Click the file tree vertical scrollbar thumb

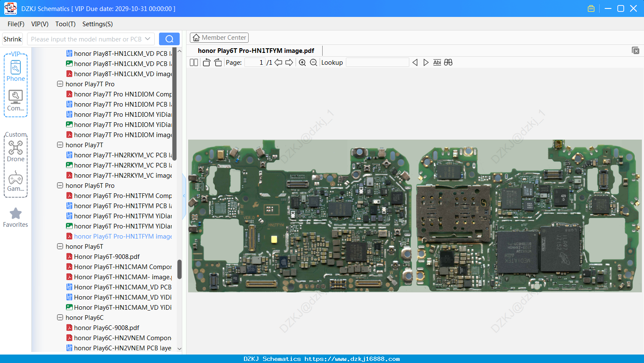179,269
